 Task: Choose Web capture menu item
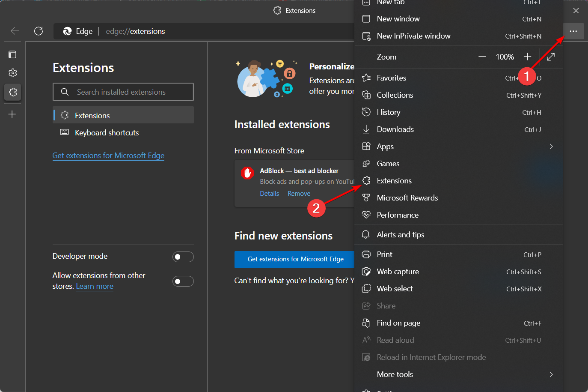[398, 272]
